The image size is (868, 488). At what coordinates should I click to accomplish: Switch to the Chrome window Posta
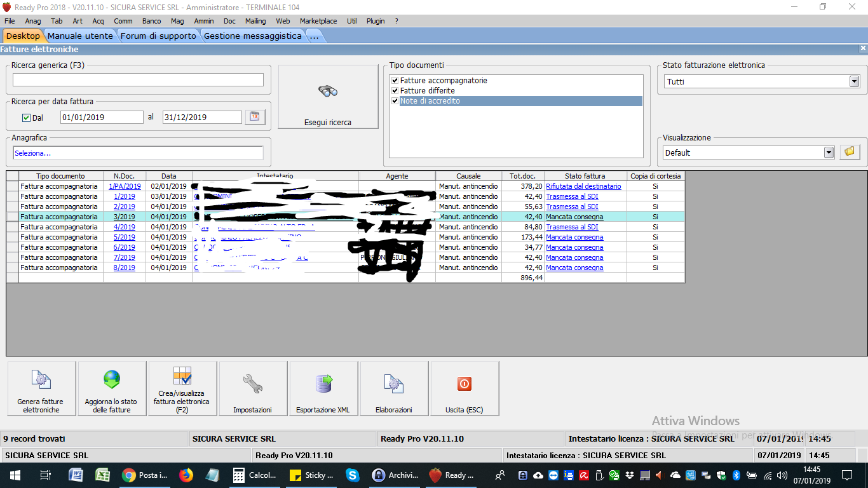click(146, 475)
